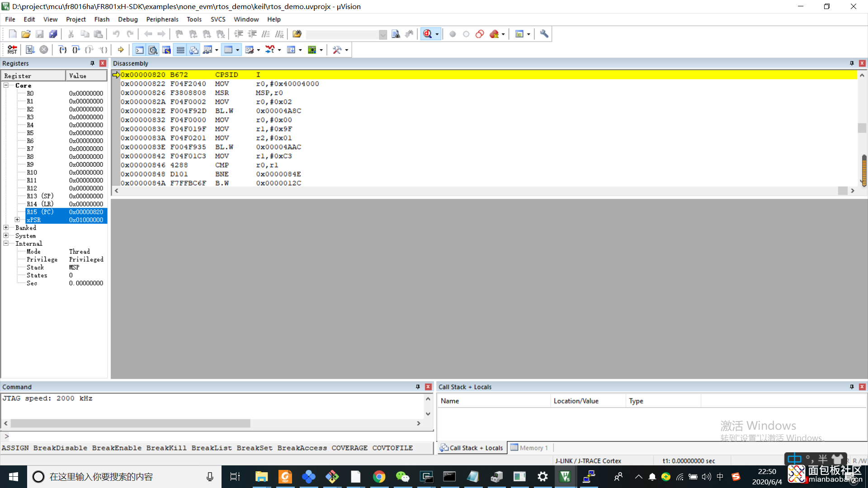Click the Open File toolbar icon
This screenshot has width=868, height=488.
tap(26, 34)
